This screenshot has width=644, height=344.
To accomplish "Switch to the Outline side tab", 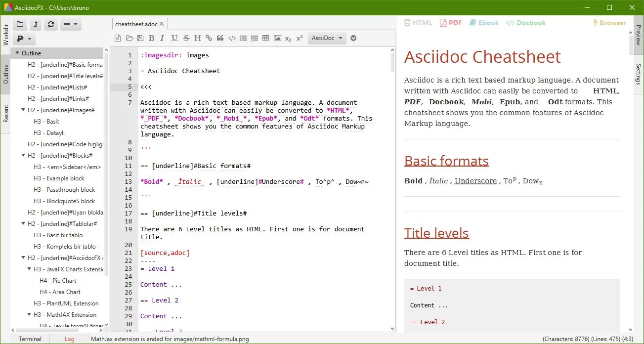I will point(5,74).
